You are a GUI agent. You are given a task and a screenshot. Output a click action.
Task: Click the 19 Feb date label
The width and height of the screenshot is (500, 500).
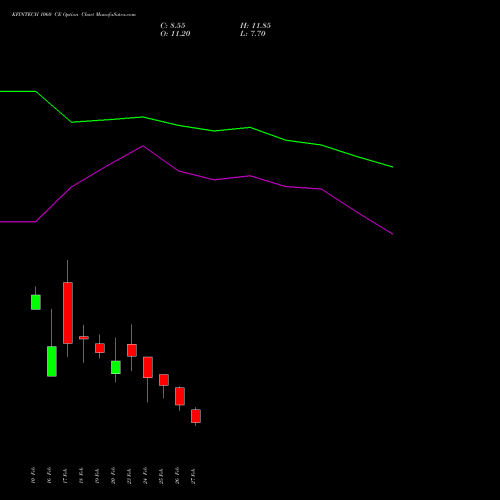97,475
